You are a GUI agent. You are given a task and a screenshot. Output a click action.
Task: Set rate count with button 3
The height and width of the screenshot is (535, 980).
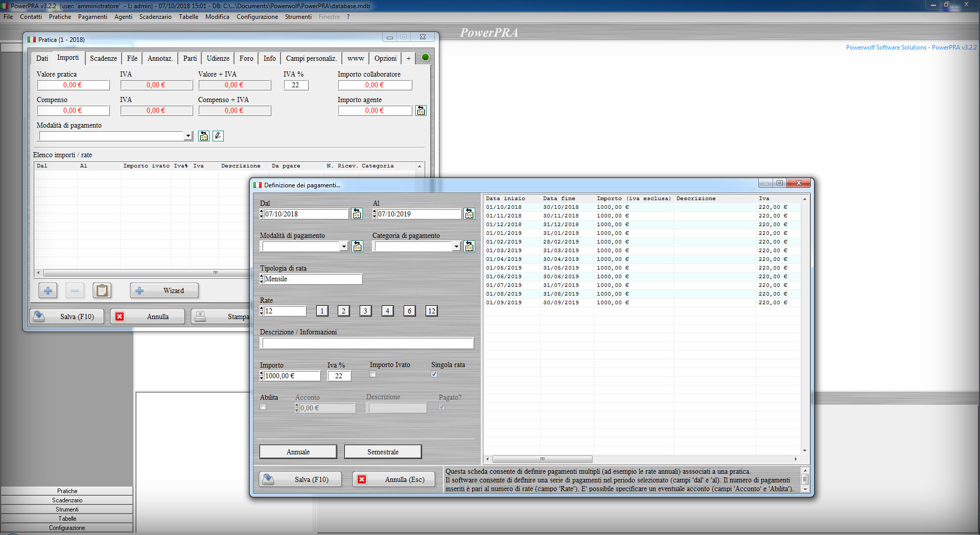[365, 311]
